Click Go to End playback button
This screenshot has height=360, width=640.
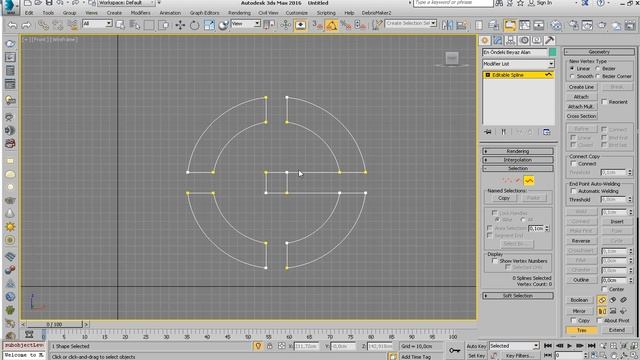(591, 346)
